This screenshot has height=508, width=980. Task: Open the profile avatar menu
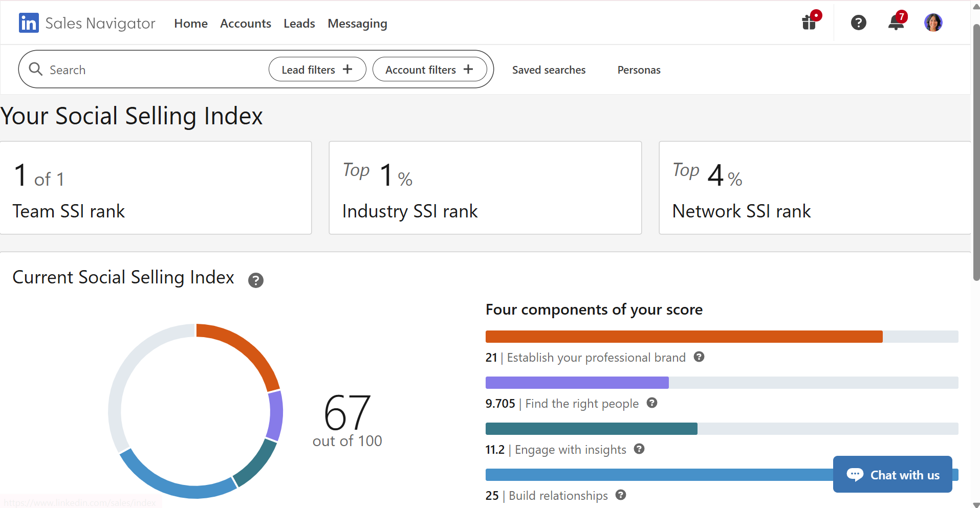pos(933,23)
